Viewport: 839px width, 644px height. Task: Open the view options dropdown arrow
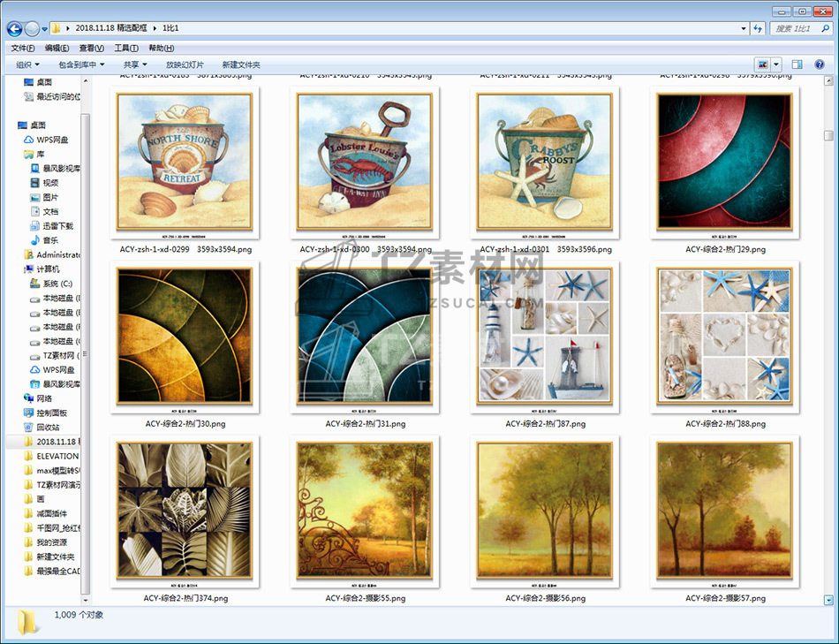click(776, 64)
